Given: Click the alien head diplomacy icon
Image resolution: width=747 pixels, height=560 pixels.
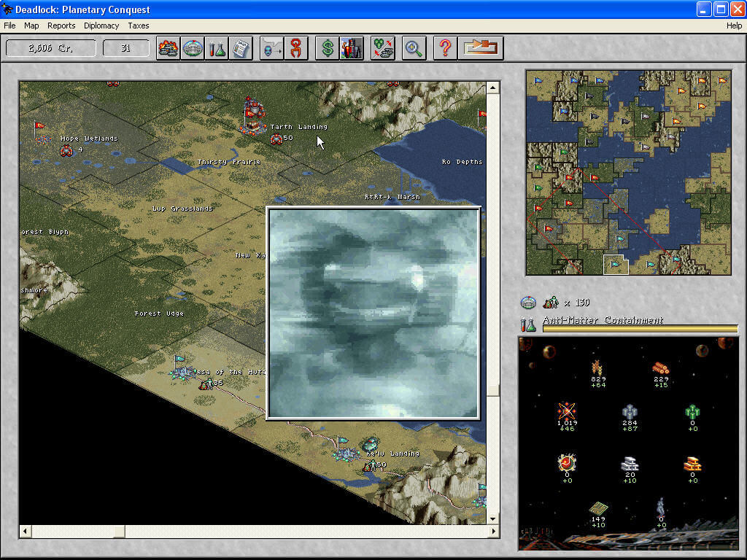Looking at the screenshot, I should tap(271, 48).
